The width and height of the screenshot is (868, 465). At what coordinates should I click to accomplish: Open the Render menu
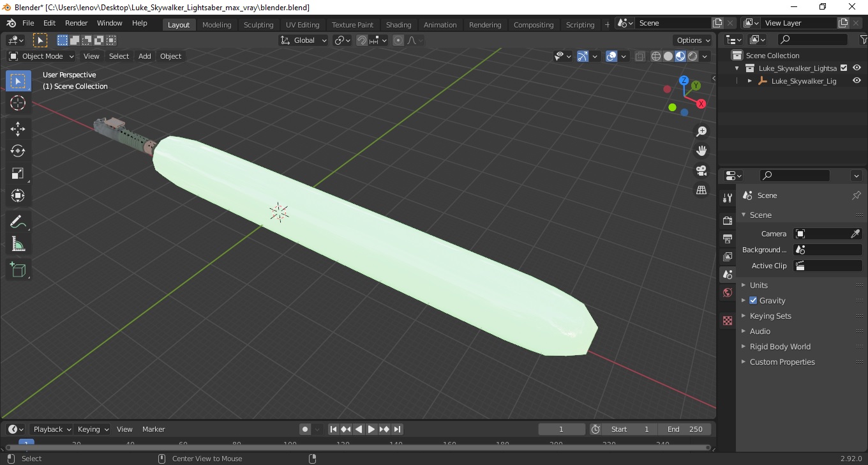tap(77, 23)
